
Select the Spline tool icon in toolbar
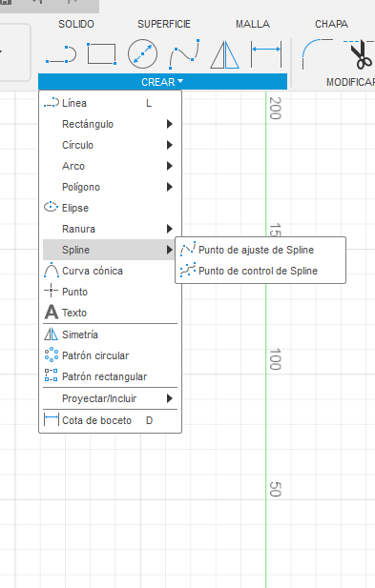pyautogui.click(x=184, y=54)
